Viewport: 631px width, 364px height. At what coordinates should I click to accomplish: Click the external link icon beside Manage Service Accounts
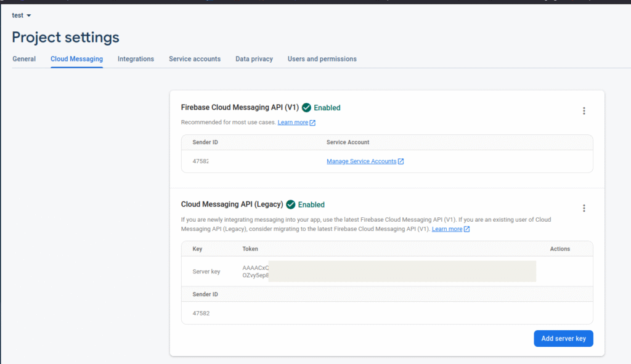tap(401, 161)
